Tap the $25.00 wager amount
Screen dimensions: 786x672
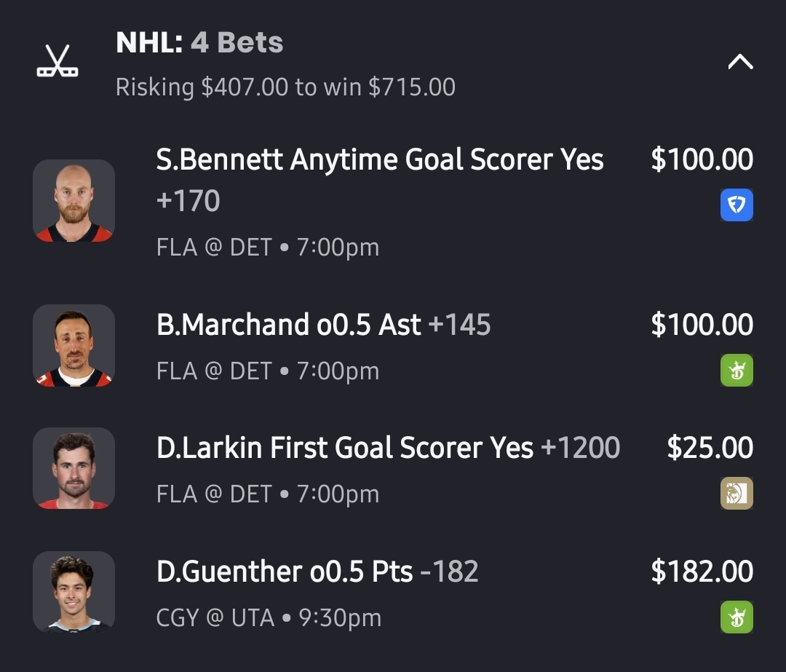710,448
